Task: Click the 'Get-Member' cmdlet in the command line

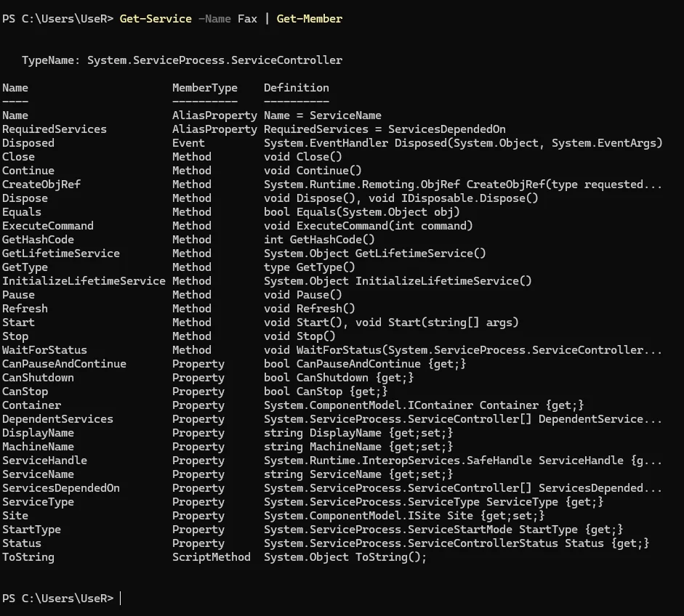Action: [x=309, y=19]
